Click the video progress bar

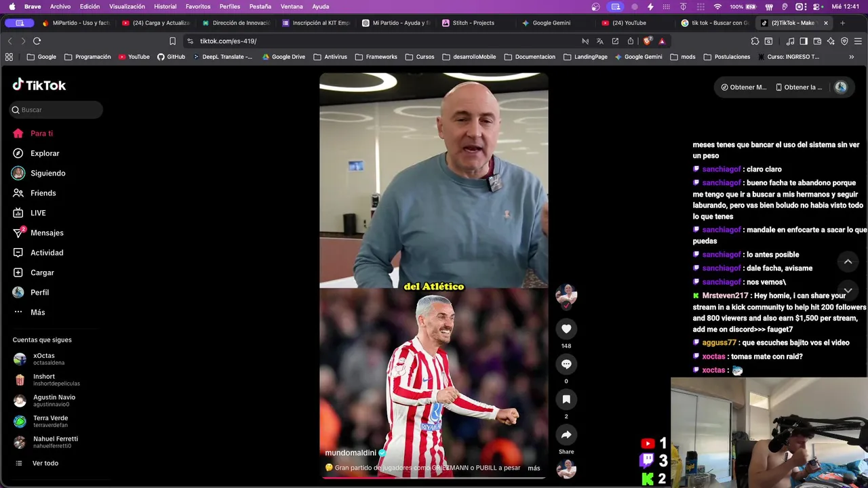(x=433, y=477)
